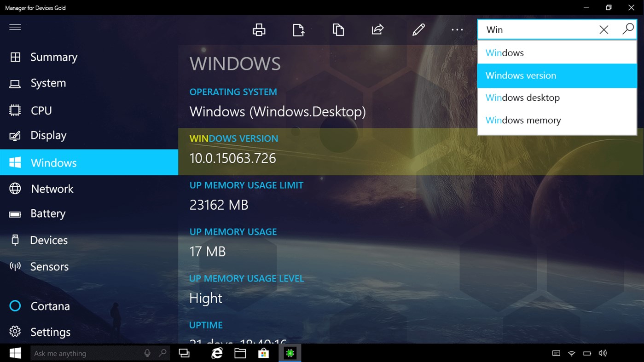Clear the search with the X button
The width and height of the screenshot is (644, 362).
coord(603,29)
